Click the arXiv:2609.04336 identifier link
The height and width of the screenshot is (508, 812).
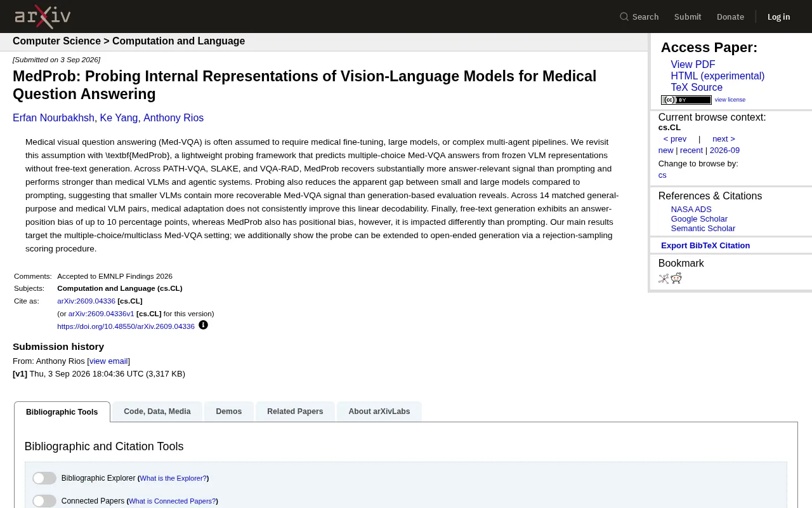point(86,301)
